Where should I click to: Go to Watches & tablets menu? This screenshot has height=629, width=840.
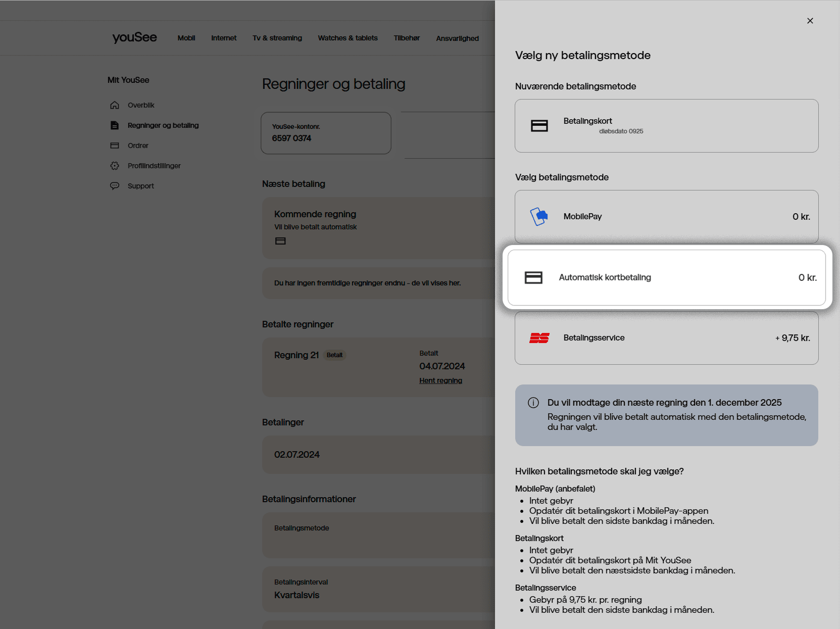point(348,38)
